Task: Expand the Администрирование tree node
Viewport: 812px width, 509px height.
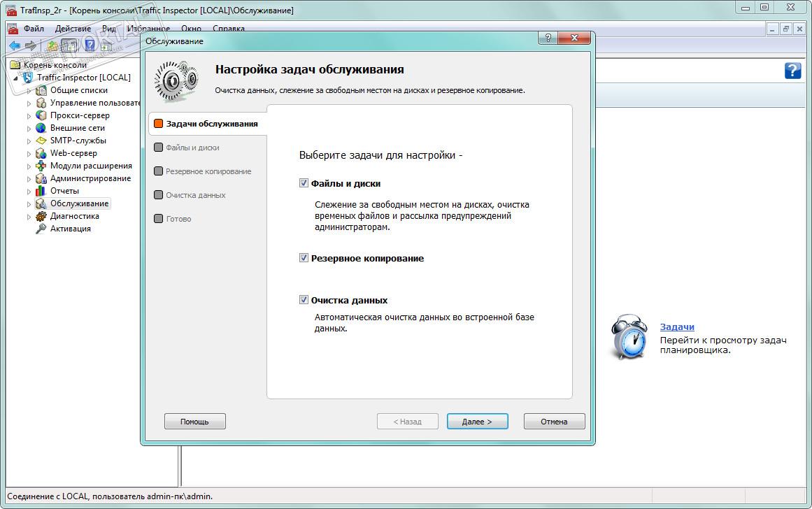Action: point(29,179)
